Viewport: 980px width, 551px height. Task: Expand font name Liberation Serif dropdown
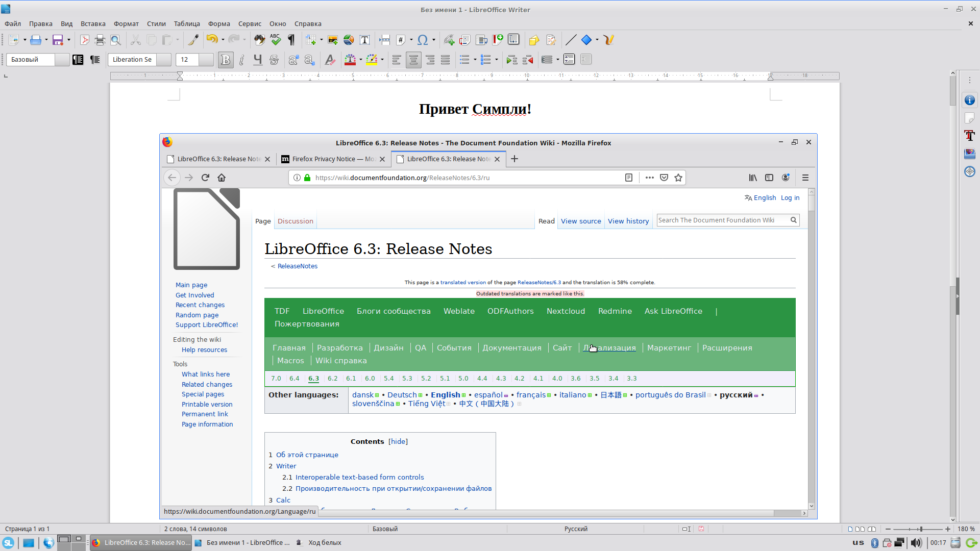click(163, 60)
